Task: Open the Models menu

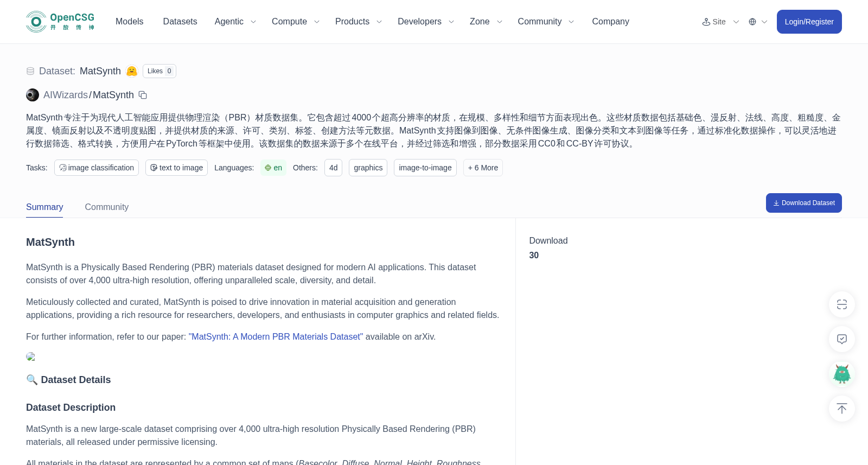Action: [x=129, y=22]
